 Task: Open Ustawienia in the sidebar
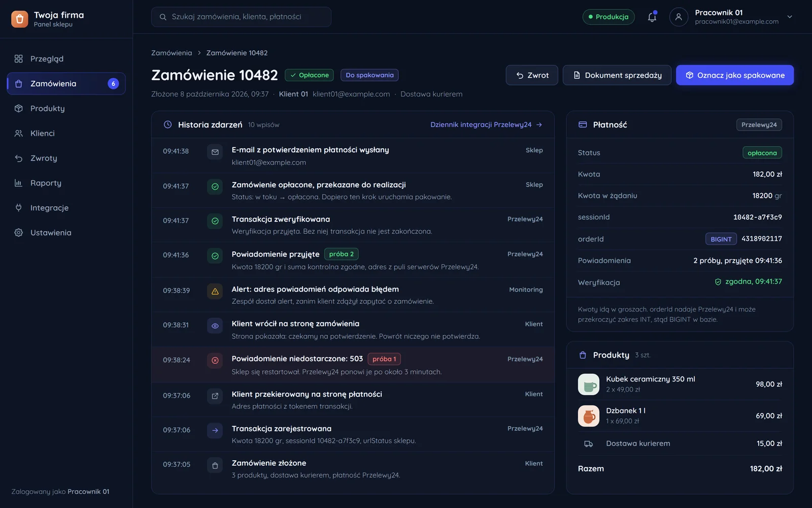(x=66, y=233)
